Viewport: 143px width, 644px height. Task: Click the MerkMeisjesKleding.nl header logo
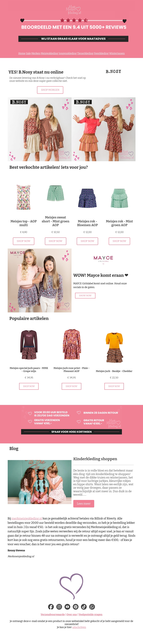[73, 10]
